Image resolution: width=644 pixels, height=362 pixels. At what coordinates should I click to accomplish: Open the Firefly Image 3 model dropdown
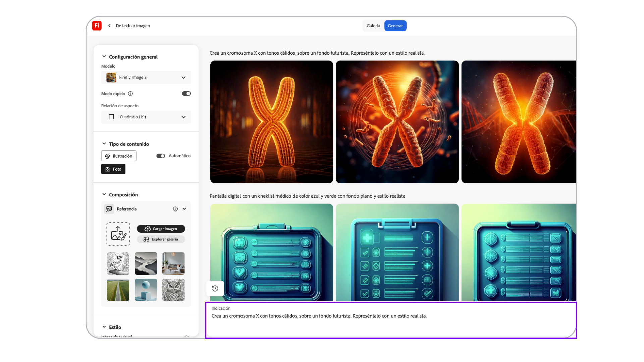tap(146, 77)
